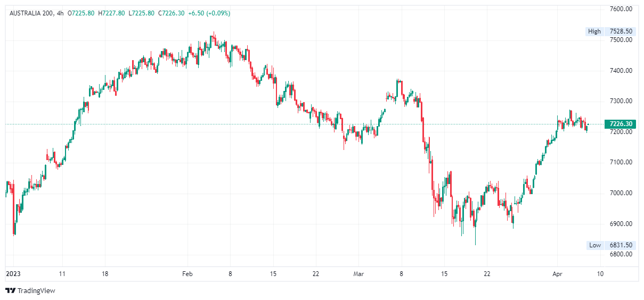
Task: Click the 7000.00 price scale label
Action: (x=621, y=193)
